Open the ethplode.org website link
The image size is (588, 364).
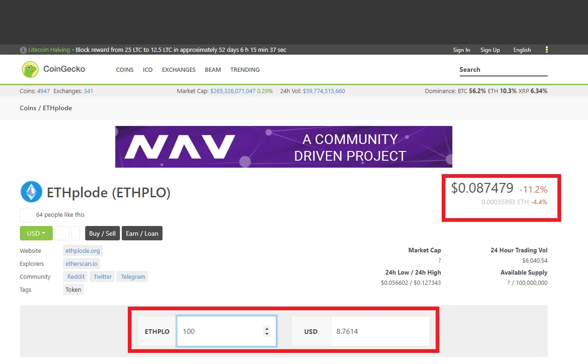[x=83, y=251]
